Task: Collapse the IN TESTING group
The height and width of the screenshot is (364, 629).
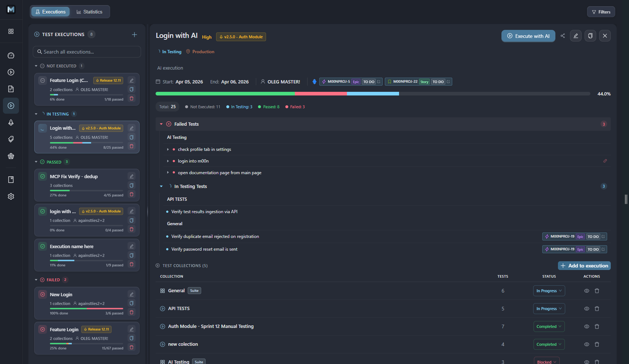Action: (x=36, y=114)
